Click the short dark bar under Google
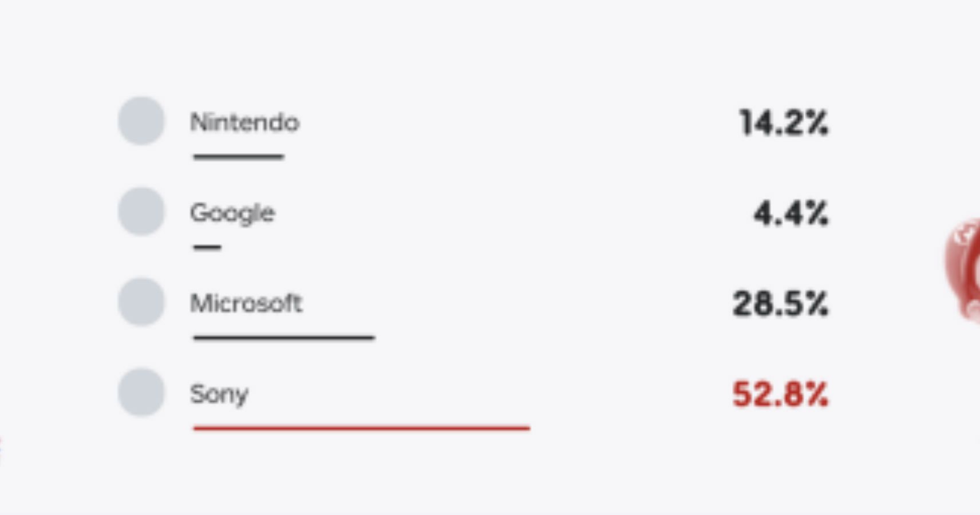The height and width of the screenshot is (515, 980). click(x=207, y=247)
